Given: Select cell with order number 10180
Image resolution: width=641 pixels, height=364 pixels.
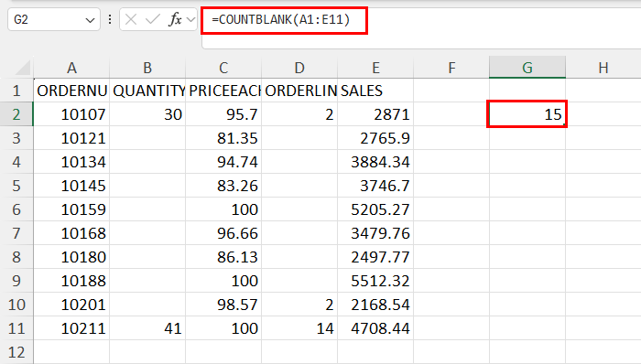Looking at the screenshot, I should click(71, 257).
